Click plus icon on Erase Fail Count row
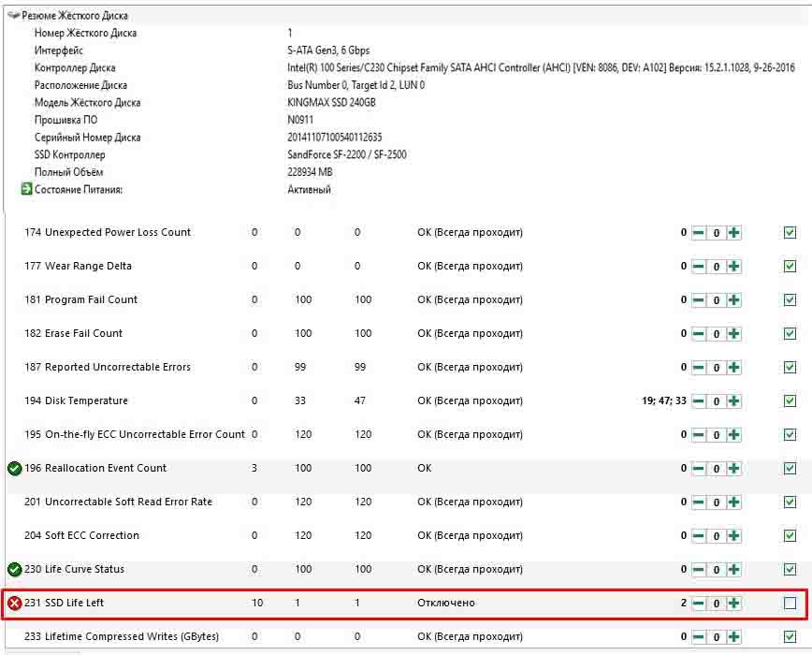 tap(733, 334)
